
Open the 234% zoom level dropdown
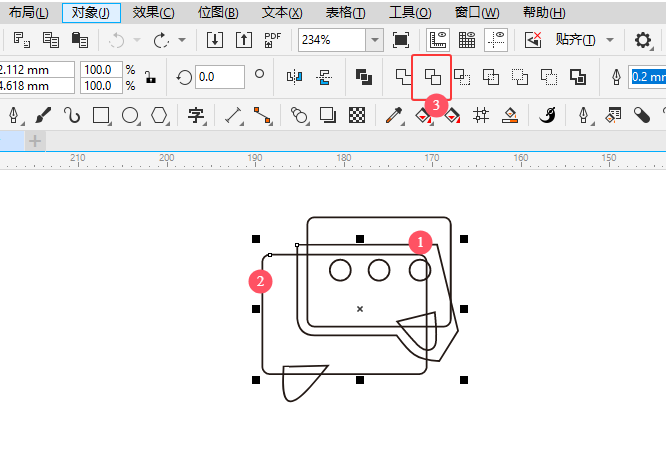point(375,40)
